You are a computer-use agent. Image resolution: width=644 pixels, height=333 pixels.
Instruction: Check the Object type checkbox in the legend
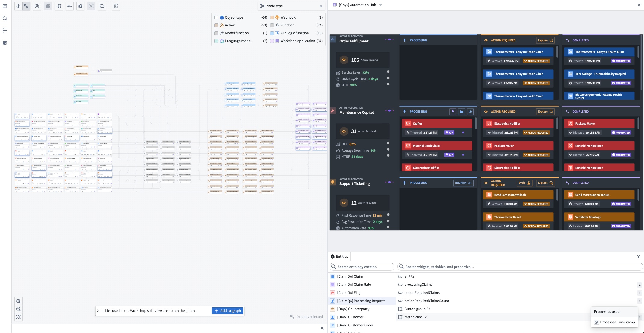point(216,17)
